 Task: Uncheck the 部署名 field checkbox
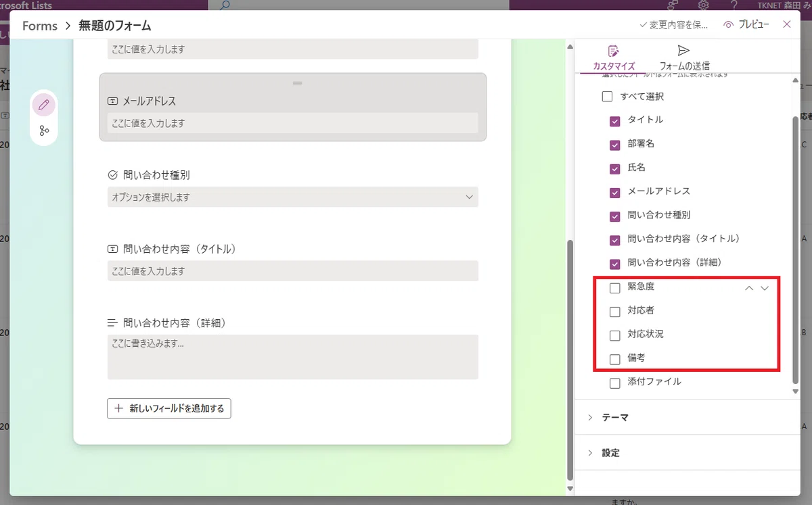click(615, 145)
